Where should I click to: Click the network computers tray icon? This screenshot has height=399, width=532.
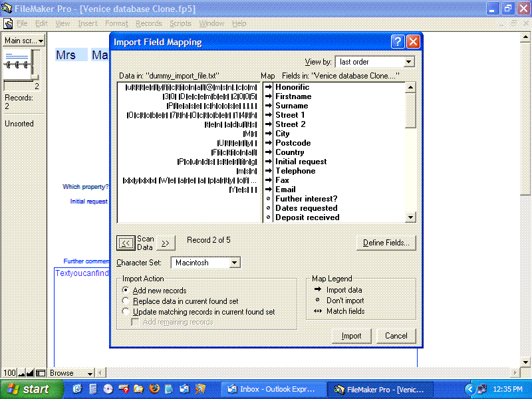click(x=481, y=389)
